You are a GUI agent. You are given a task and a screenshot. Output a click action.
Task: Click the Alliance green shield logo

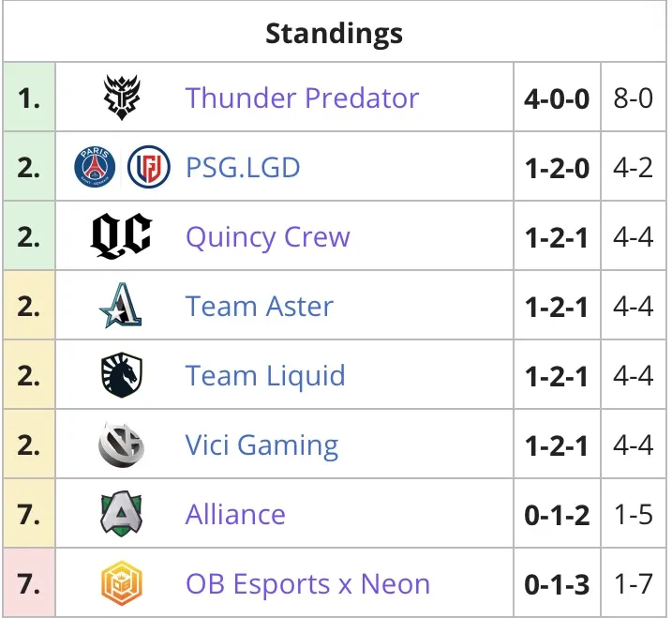[121, 514]
